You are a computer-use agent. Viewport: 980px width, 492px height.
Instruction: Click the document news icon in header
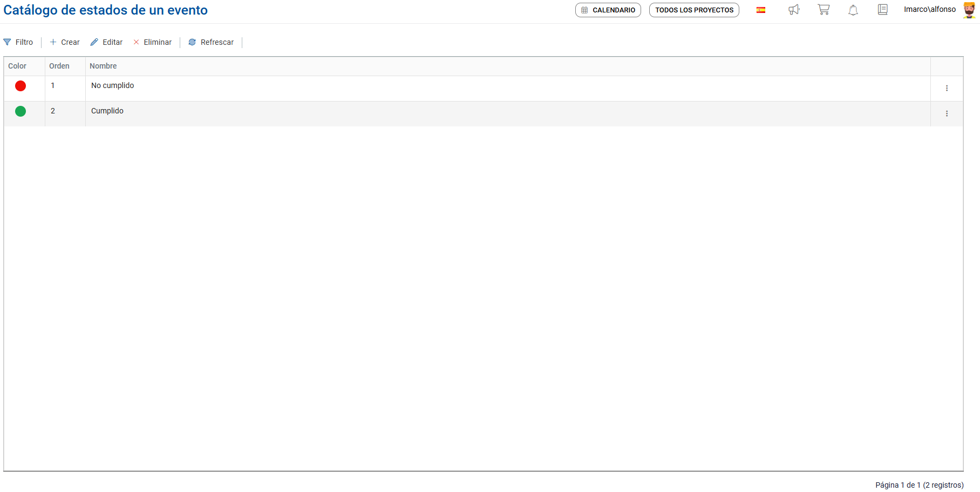883,10
